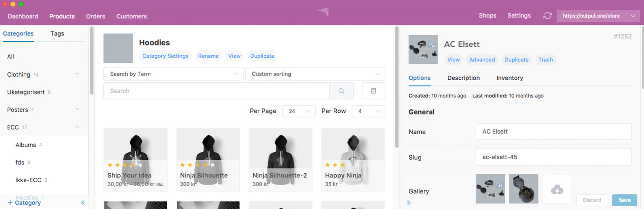Click the category sidebar scrollbar

[92, 61]
